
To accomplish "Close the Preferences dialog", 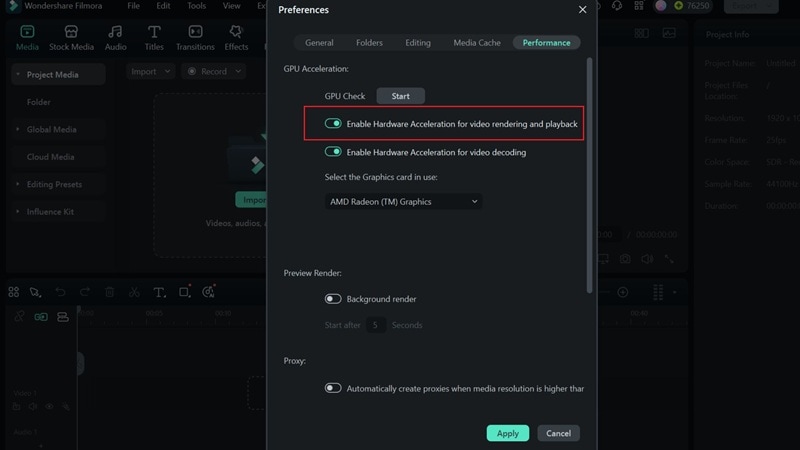I will click(x=582, y=10).
